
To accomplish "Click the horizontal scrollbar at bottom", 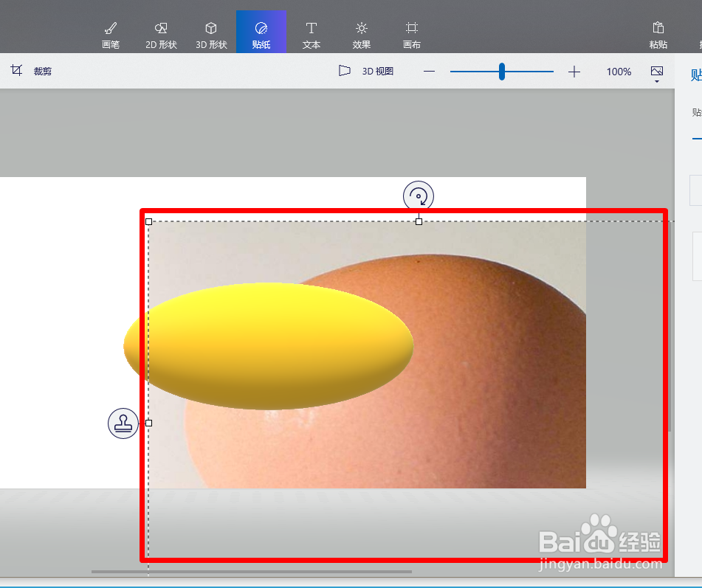I will 252,572.
